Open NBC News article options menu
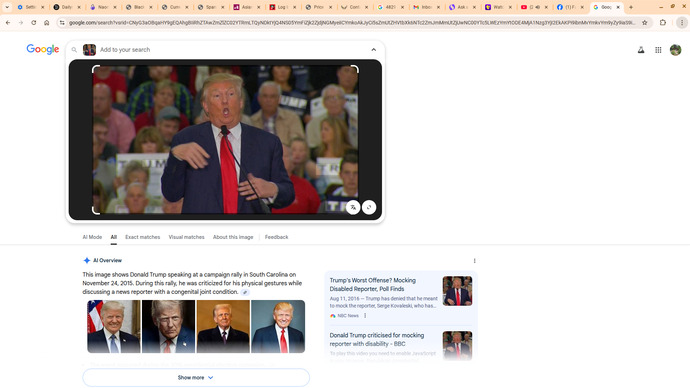Screen dimensions: 690x388 click(x=365, y=315)
